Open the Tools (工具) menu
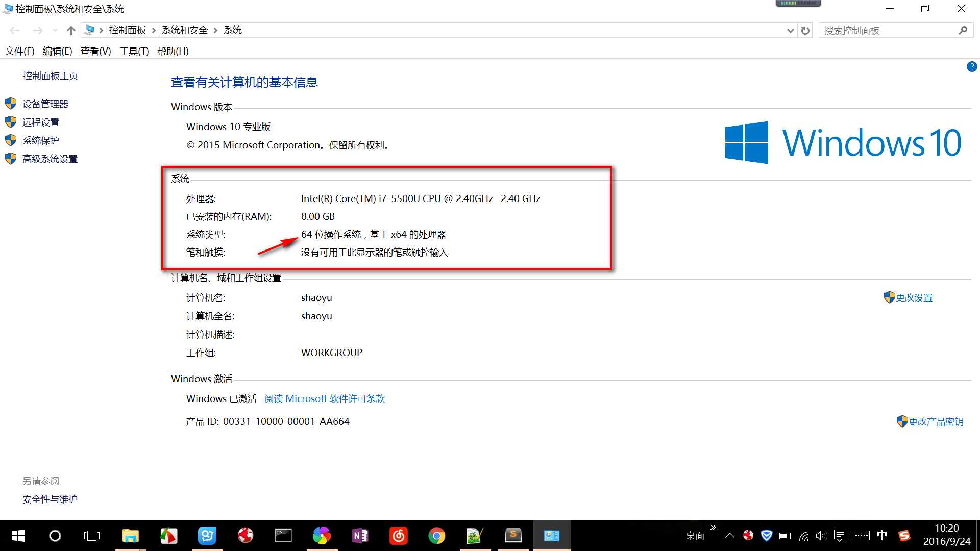This screenshot has height=551, width=980. [134, 52]
